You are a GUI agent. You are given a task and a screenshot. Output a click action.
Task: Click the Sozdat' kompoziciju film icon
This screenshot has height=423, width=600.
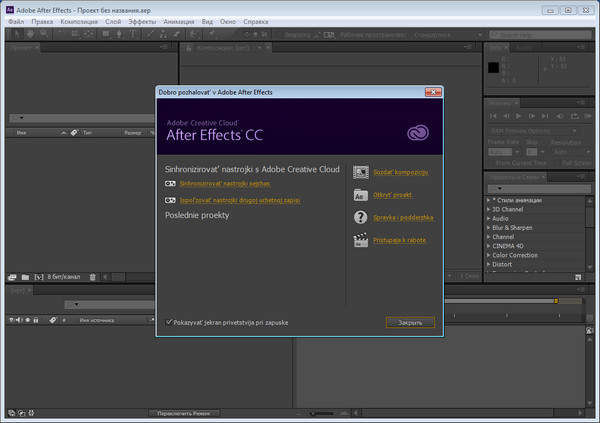pyautogui.click(x=361, y=172)
